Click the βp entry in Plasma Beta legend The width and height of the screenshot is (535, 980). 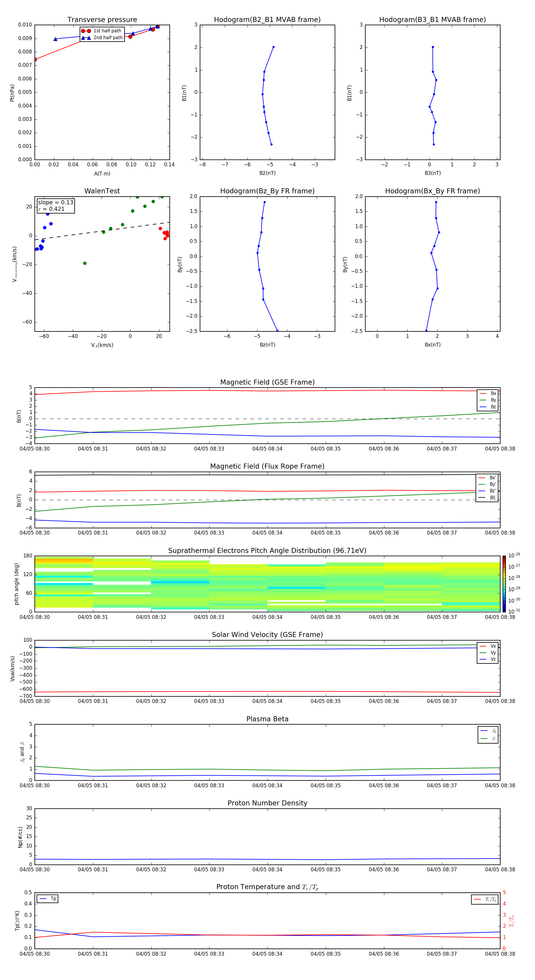(488, 731)
